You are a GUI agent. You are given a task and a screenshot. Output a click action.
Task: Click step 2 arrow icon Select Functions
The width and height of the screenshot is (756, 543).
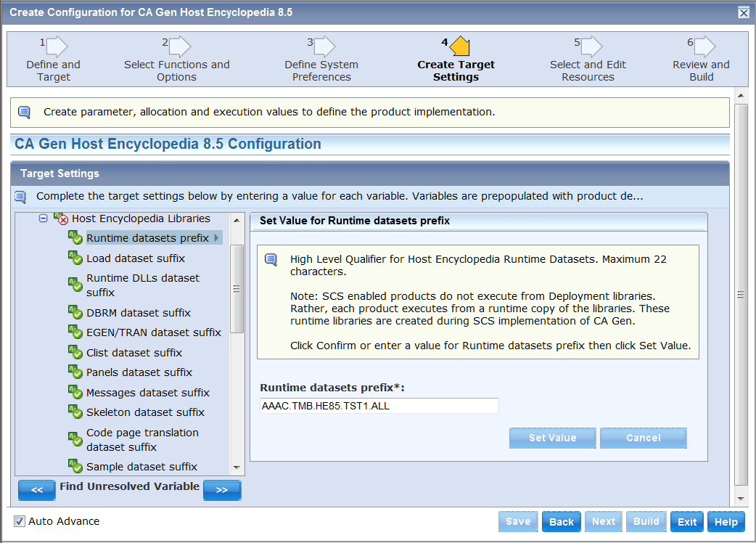[180, 46]
